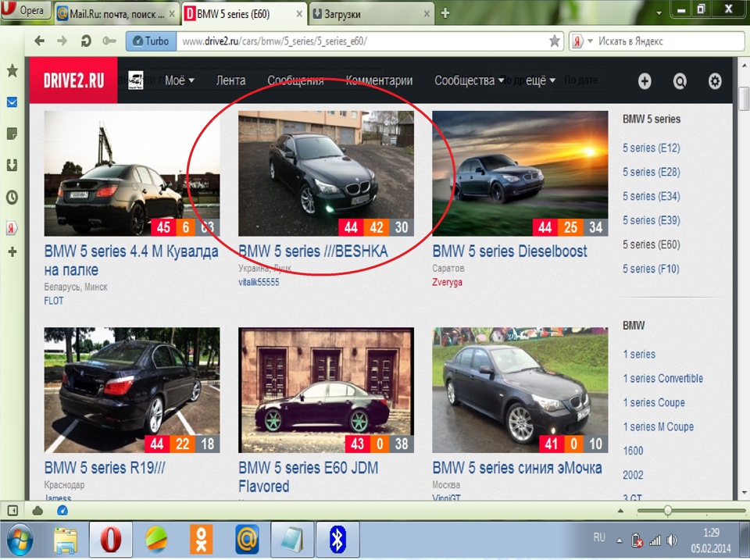Viewport: 750px width, 560px height.
Task: Open the user avatar in the site header
Action: pyautogui.click(x=136, y=80)
